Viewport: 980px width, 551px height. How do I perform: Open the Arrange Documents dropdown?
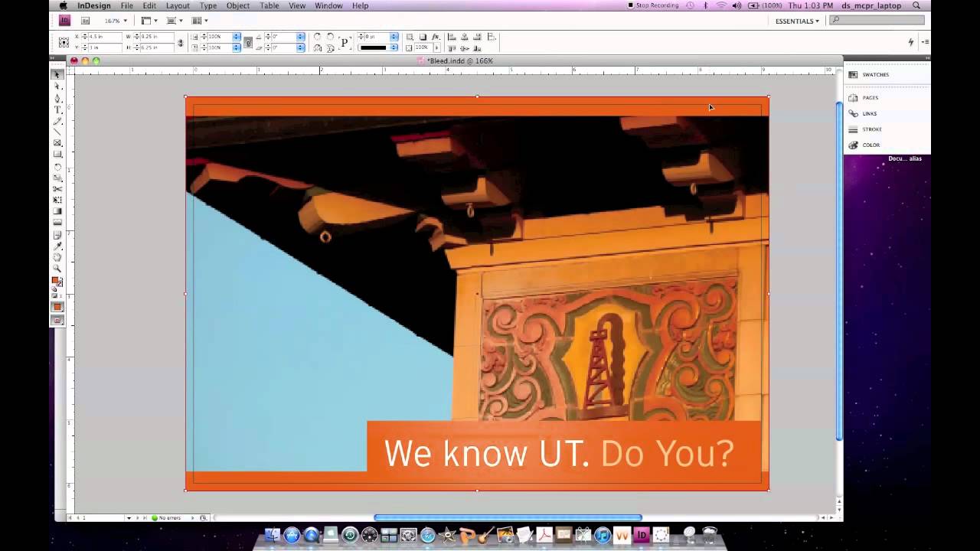click(x=200, y=21)
